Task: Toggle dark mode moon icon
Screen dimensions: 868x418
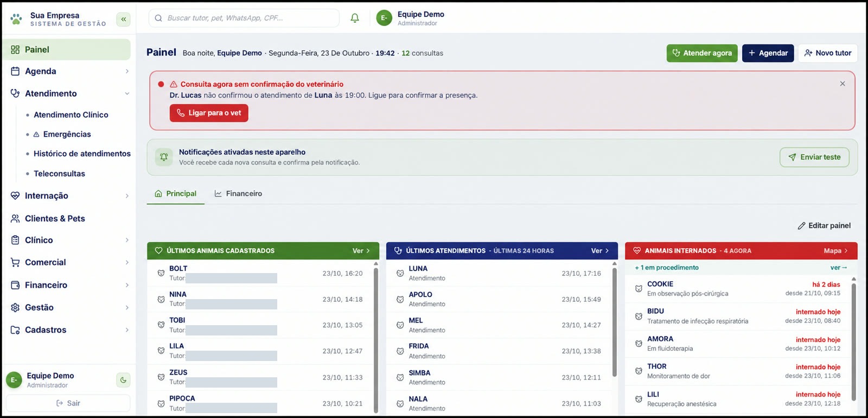Action: point(124,380)
